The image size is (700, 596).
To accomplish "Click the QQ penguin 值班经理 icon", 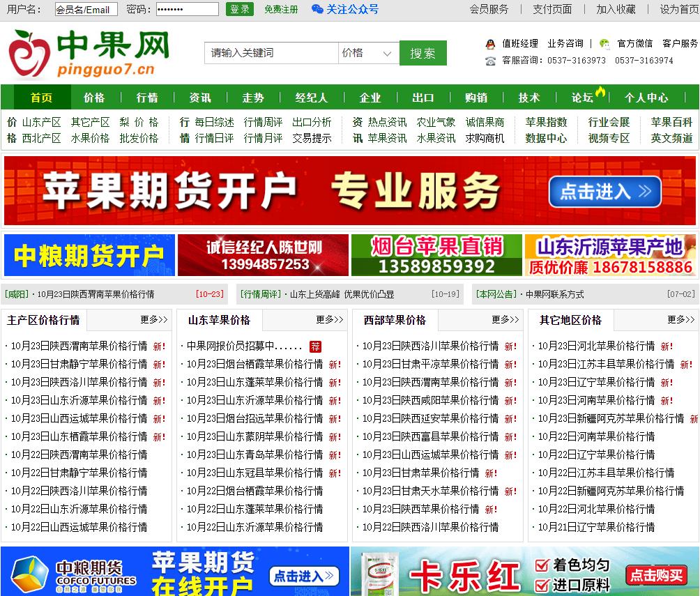I will pos(490,44).
